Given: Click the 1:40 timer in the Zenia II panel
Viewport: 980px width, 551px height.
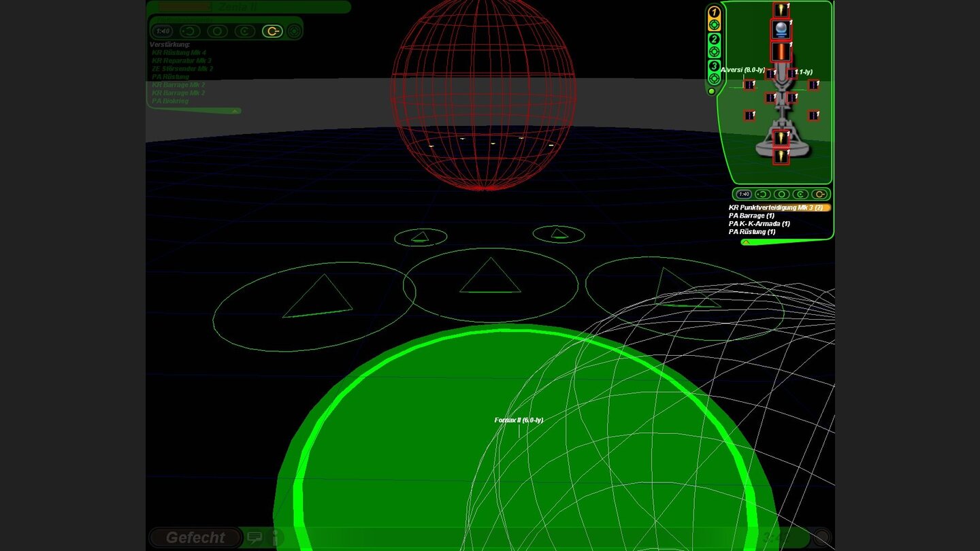Looking at the screenshot, I should [x=163, y=31].
